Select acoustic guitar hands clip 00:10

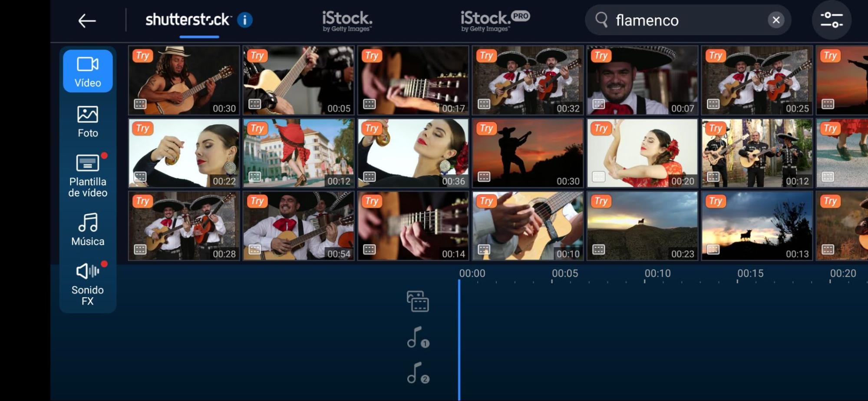coord(528,226)
